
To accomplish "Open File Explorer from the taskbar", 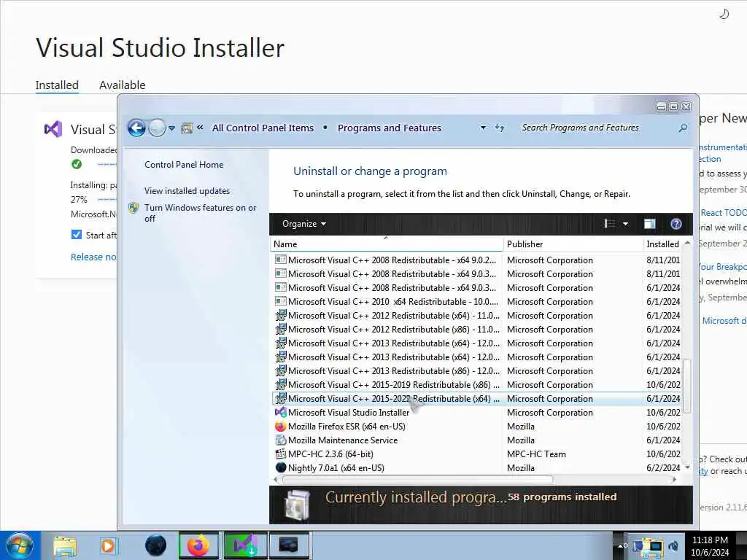I will coord(65,545).
